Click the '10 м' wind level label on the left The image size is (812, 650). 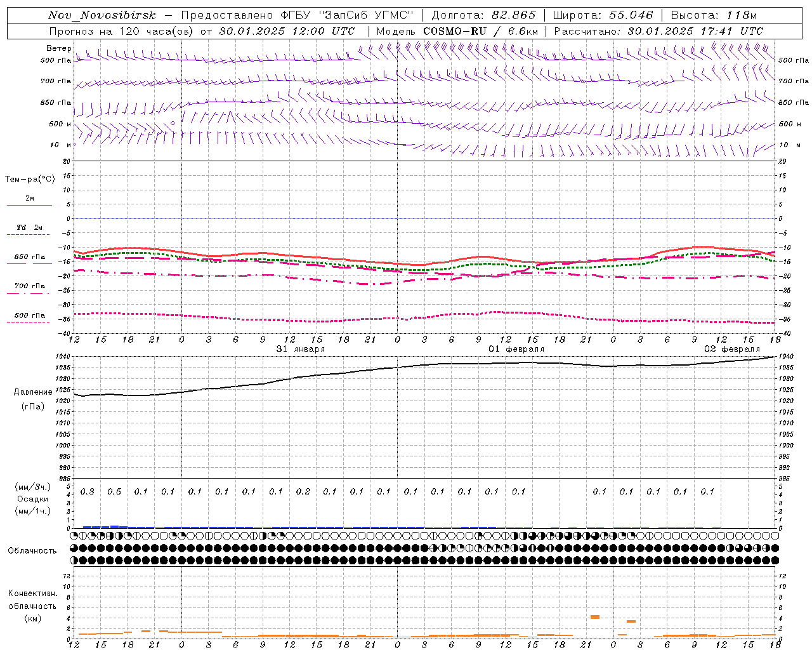click(x=61, y=145)
